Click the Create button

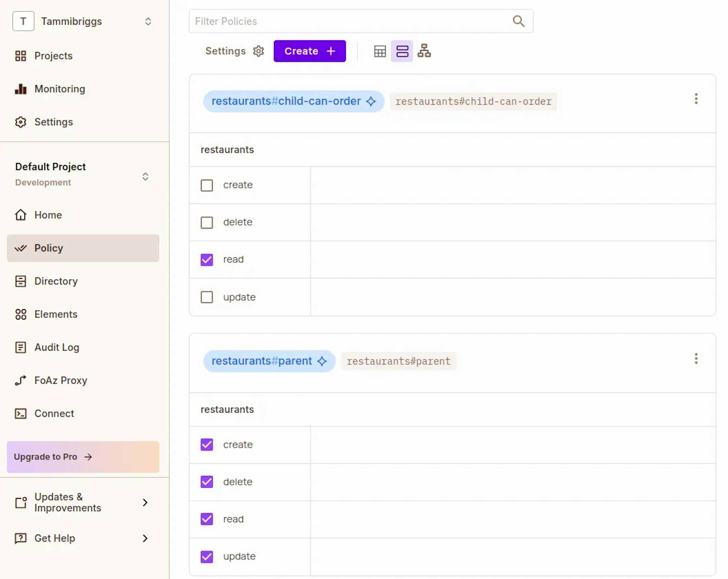(x=310, y=51)
